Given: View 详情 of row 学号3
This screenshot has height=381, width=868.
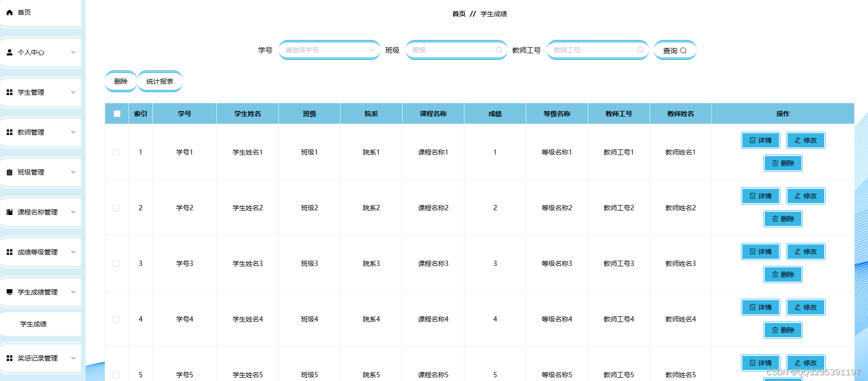Looking at the screenshot, I should pos(760,252).
